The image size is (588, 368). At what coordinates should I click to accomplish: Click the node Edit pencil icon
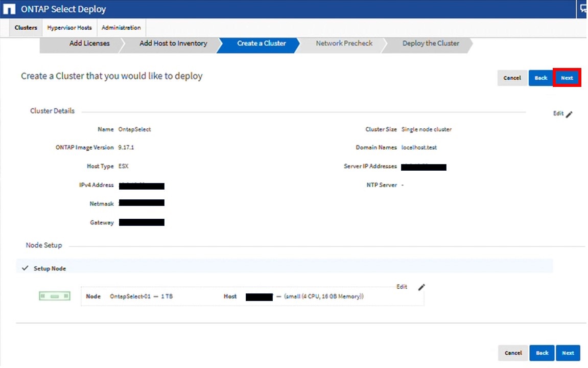click(x=421, y=287)
